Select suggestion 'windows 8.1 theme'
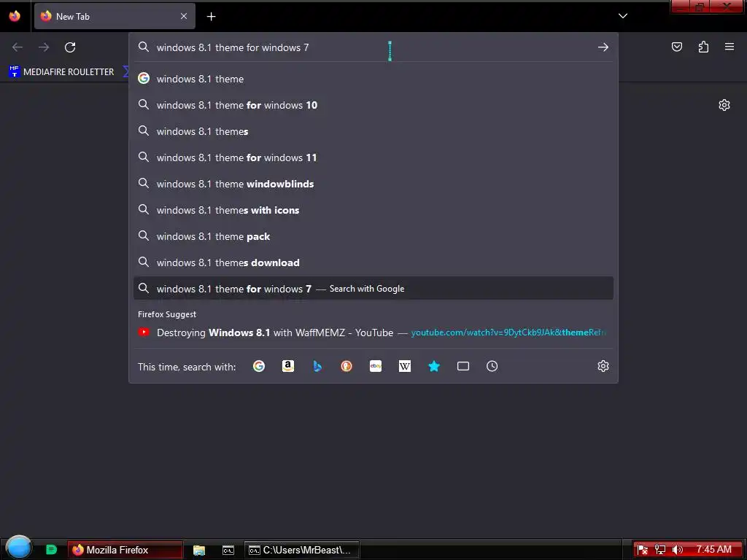The height and width of the screenshot is (560, 747). [x=373, y=79]
